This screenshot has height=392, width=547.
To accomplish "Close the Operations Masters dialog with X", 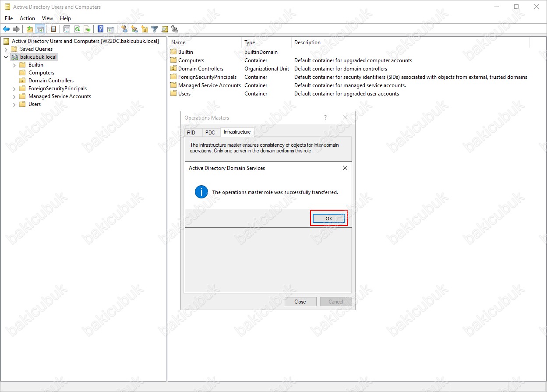I will pyautogui.click(x=345, y=118).
